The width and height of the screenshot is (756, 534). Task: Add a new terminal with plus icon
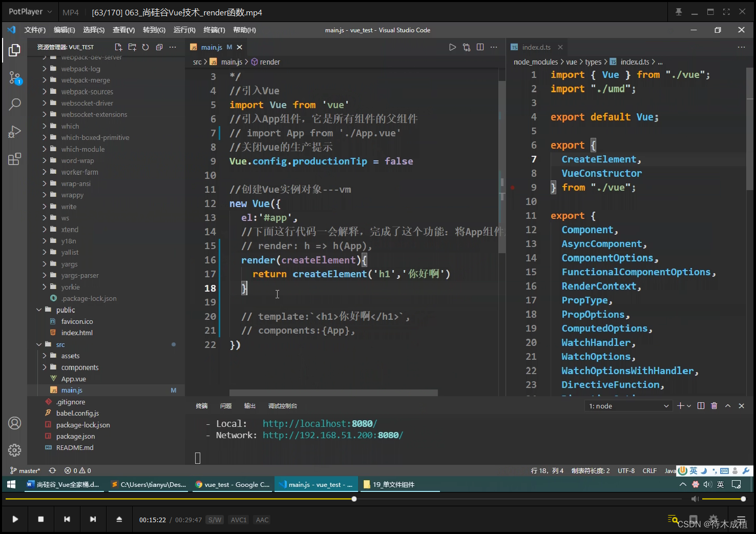(680, 406)
